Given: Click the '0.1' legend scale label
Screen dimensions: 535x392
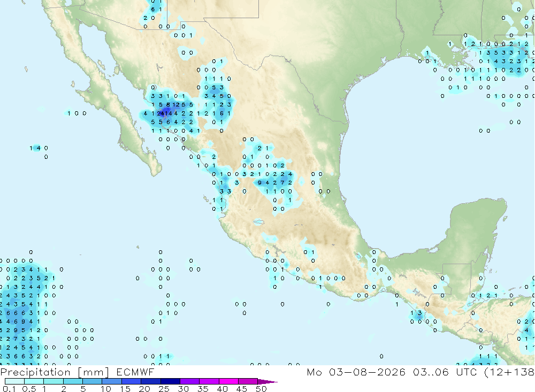Looking at the screenshot, I should 9,389.
